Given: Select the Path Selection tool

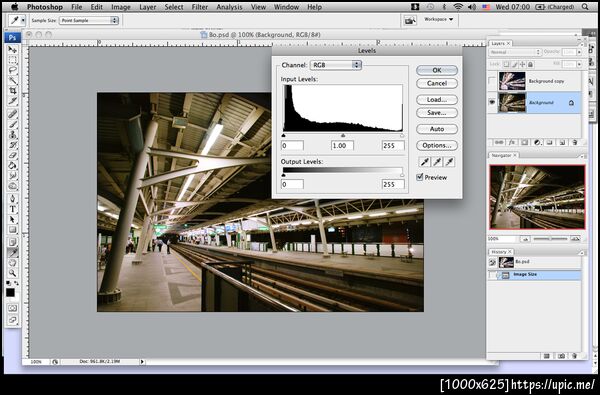Looking at the screenshot, I should (13, 220).
